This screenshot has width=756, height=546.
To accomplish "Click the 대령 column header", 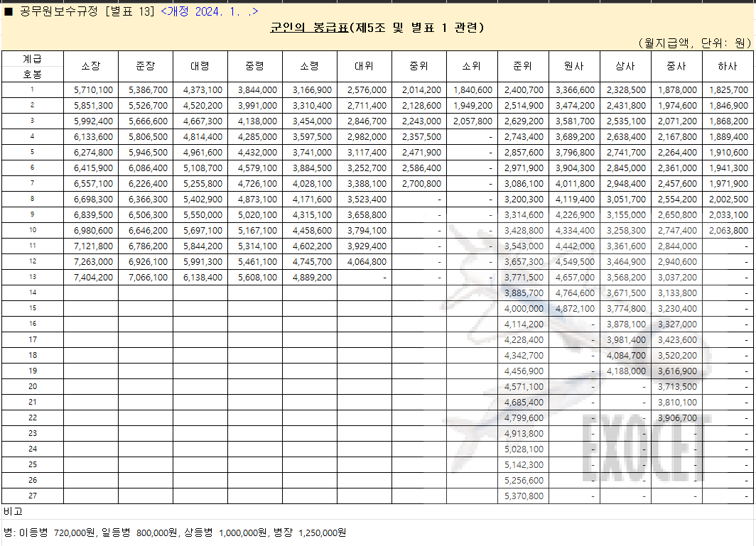I will pyautogui.click(x=200, y=66).
